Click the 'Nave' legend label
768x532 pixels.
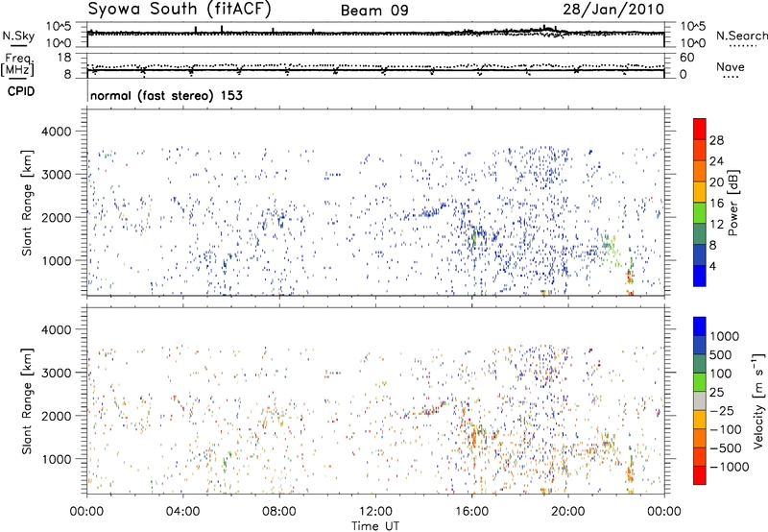coord(730,67)
